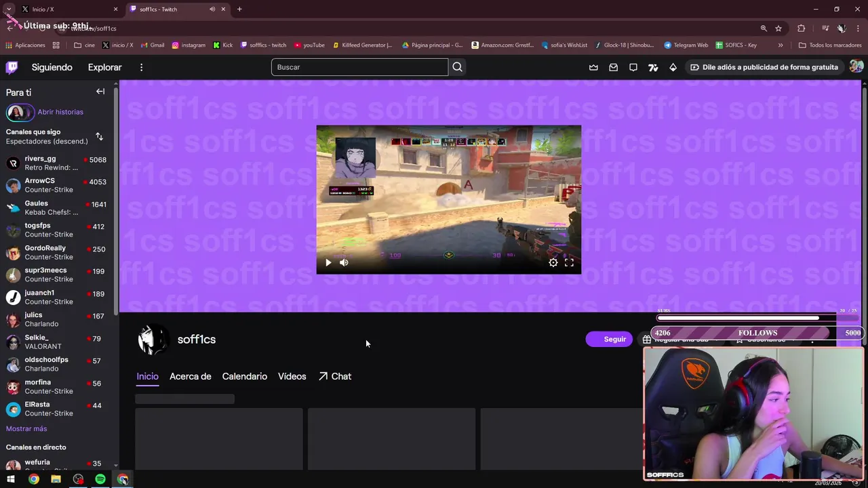The height and width of the screenshot is (488, 868).
Task: Change followed channels sort order
Action: (99, 136)
